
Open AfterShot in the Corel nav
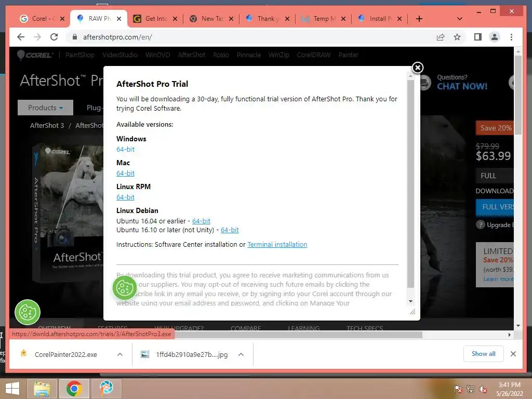pyautogui.click(x=192, y=55)
